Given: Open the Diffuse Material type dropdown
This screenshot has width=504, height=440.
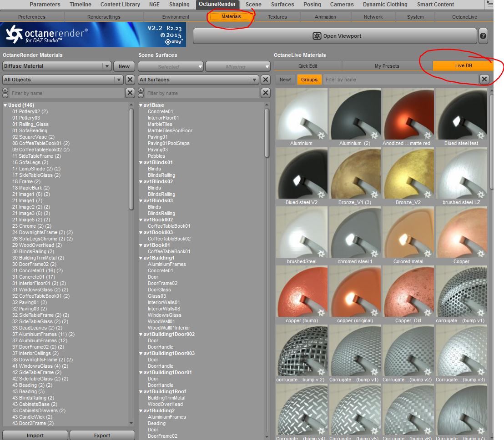Looking at the screenshot, I should [x=57, y=66].
